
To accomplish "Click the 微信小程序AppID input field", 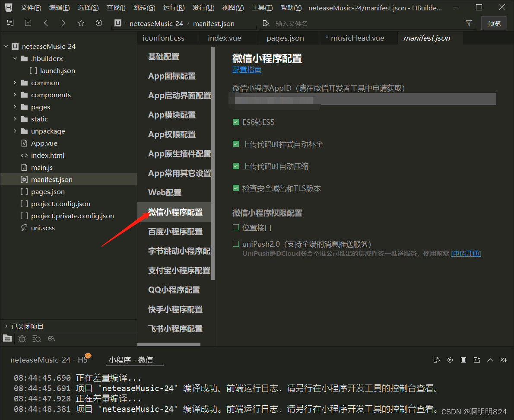I will [x=364, y=99].
